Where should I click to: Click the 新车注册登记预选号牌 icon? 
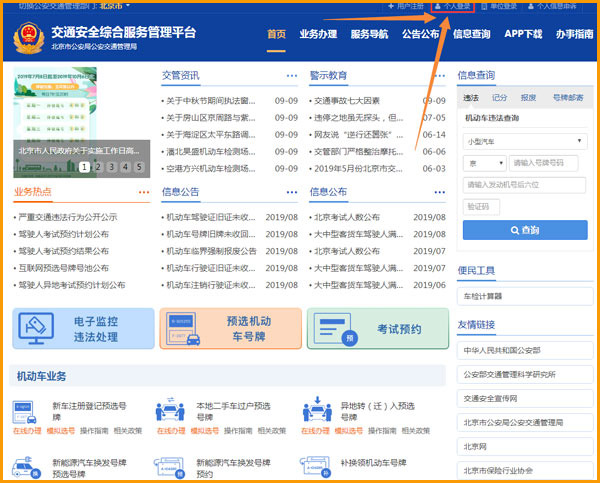(25, 412)
